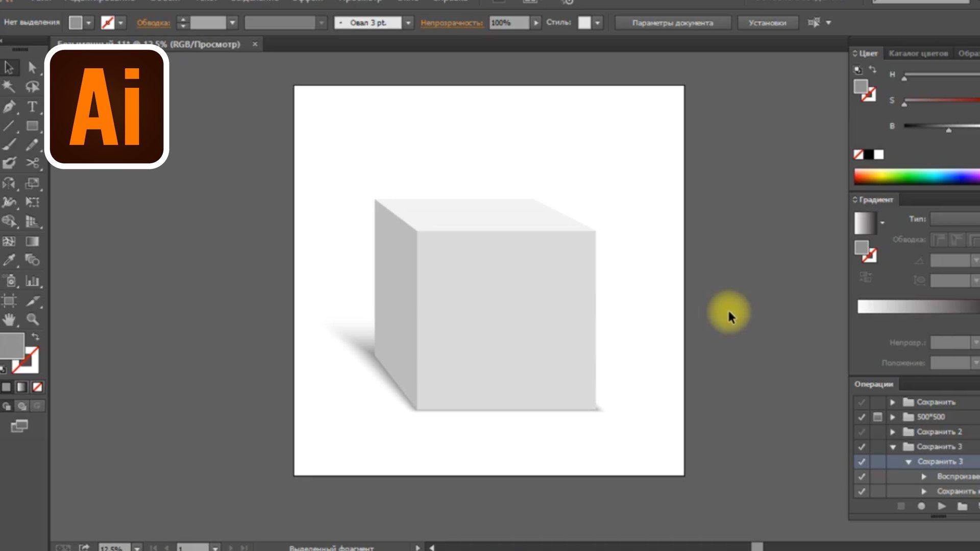
Task: Click the Параметры документа button
Action: (673, 23)
